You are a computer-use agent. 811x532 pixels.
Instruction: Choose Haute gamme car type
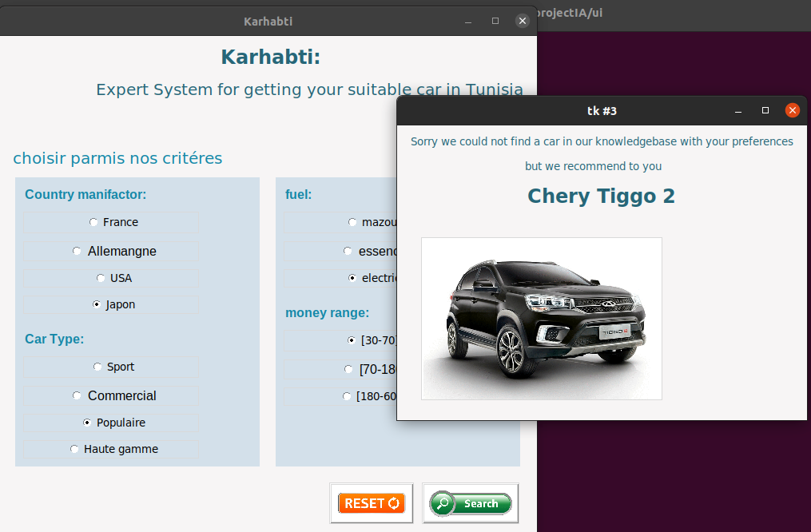(111, 449)
